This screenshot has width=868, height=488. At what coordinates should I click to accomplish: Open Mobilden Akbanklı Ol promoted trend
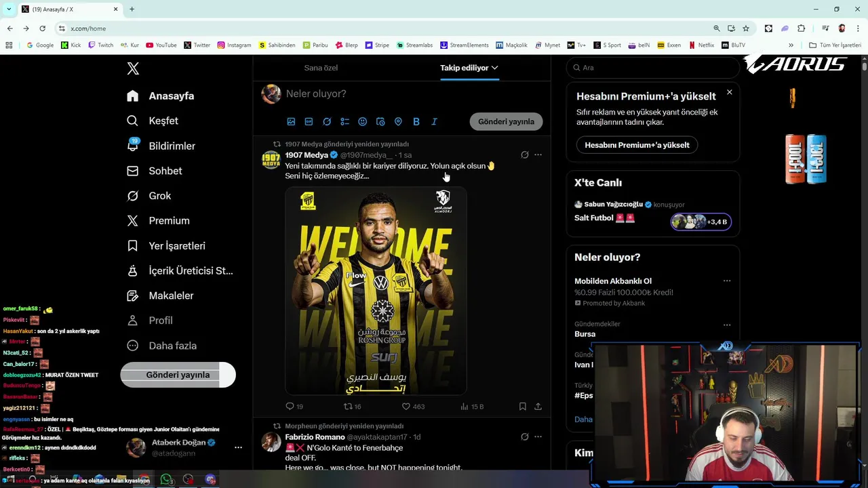613,281
